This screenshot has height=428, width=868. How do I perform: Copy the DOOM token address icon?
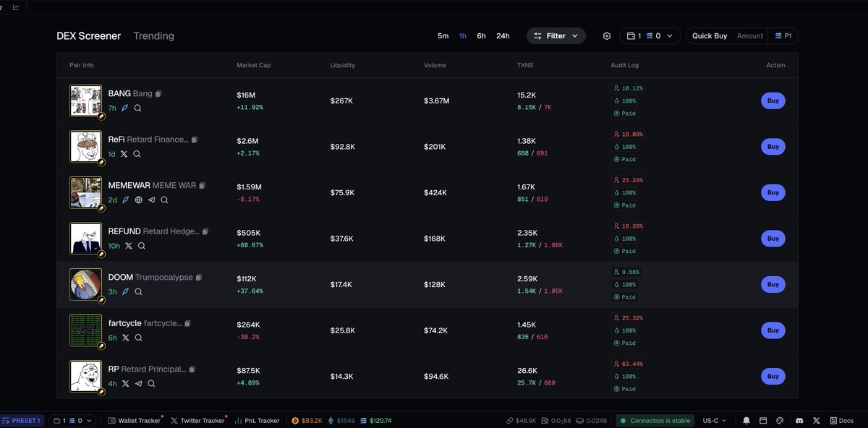199,278
